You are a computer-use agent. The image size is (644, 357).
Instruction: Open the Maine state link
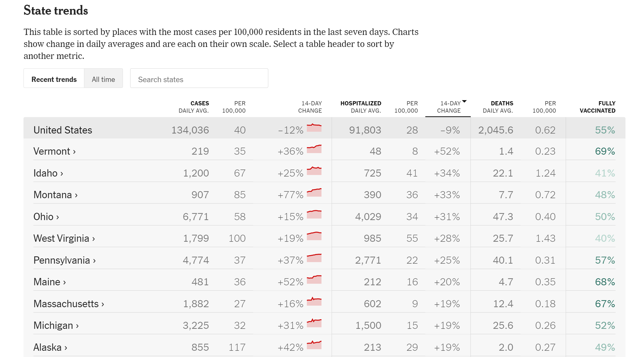(x=47, y=282)
